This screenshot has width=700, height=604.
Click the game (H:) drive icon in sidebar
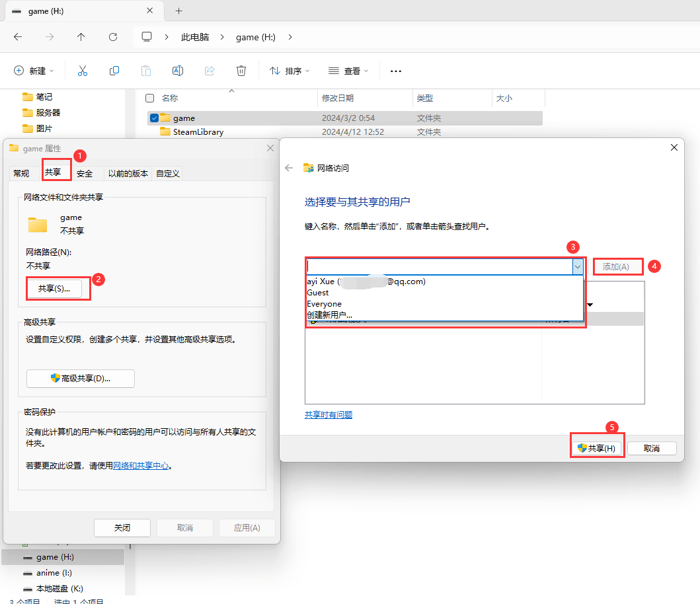point(28,557)
